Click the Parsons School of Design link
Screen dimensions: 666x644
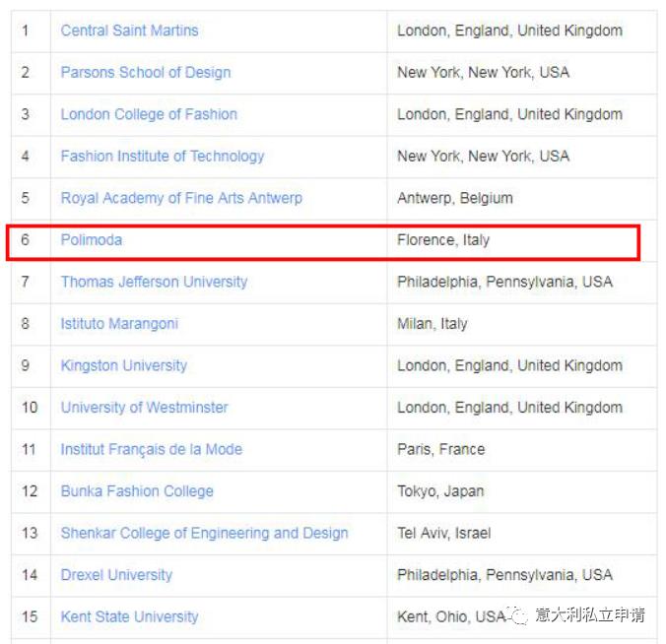(x=146, y=72)
